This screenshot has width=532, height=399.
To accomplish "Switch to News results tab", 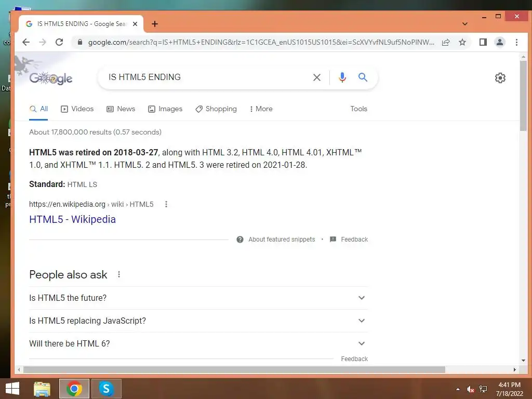I will [x=121, y=109].
